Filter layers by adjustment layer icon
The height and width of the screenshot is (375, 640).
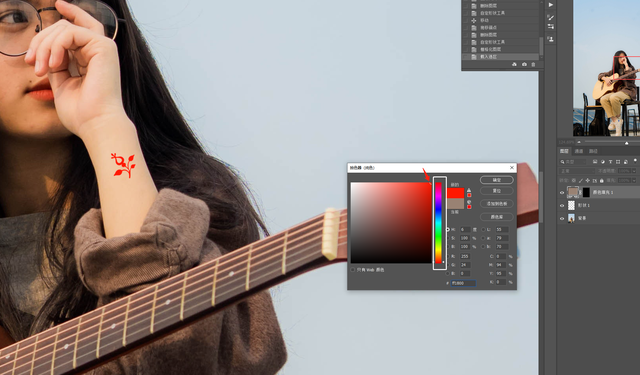[x=603, y=162]
